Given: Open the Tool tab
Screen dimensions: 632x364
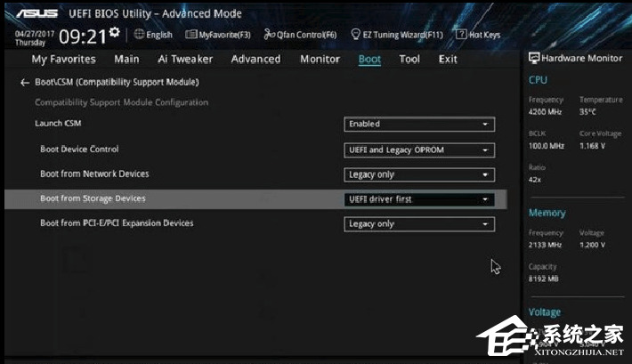Looking at the screenshot, I should (x=409, y=60).
